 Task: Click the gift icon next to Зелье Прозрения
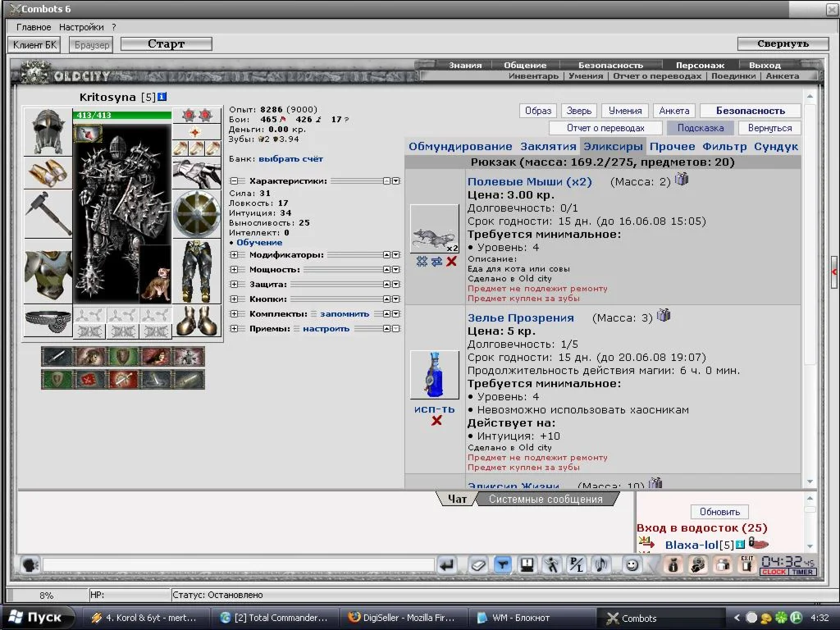click(664, 315)
